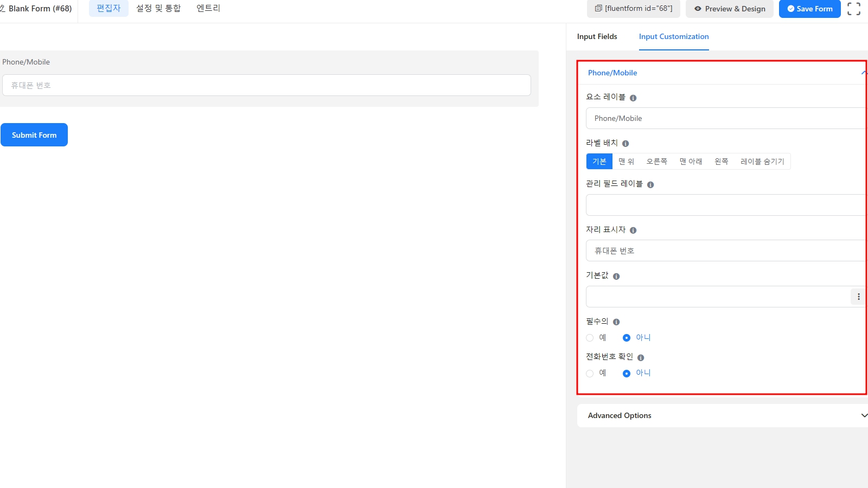Switch to Input Customization tab
The height and width of the screenshot is (488, 868).
(674, 36)
